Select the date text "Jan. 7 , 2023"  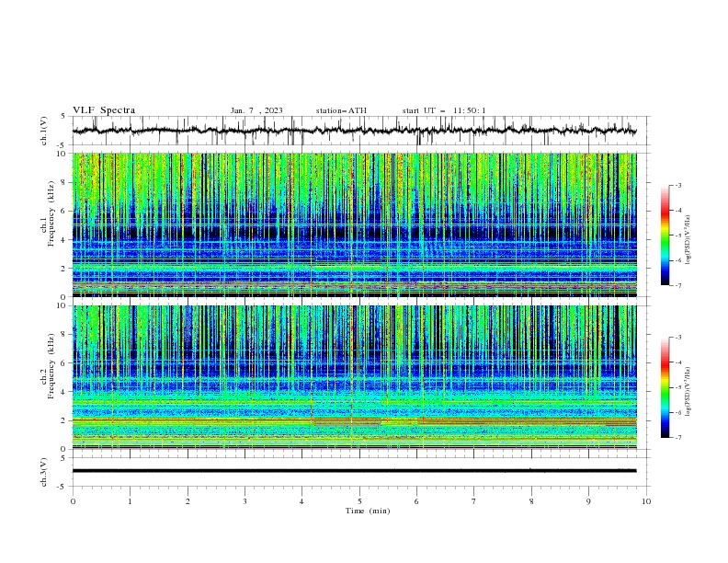(x=256, y=110)
